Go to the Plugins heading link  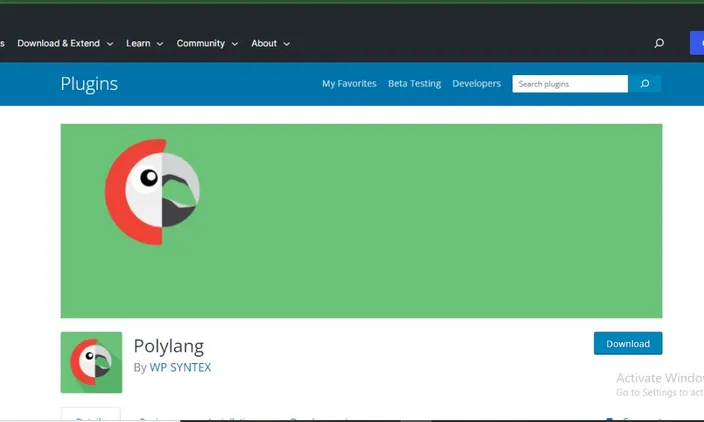(x=89, y=84)
